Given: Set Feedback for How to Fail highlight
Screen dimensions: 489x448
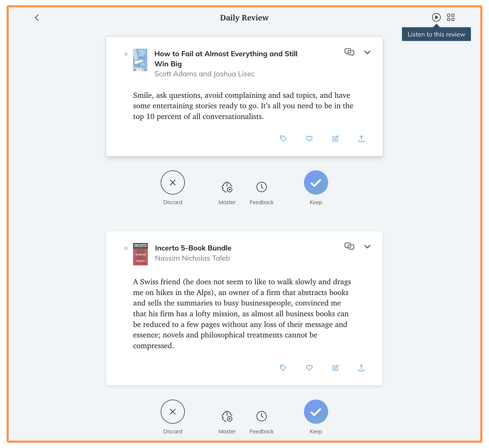Looking at the screenshot, I should (262, 187).
